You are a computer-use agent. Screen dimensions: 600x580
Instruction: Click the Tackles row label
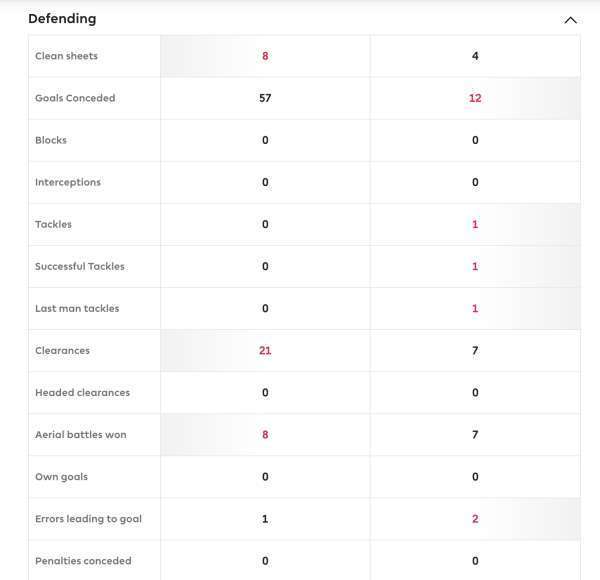53,224
